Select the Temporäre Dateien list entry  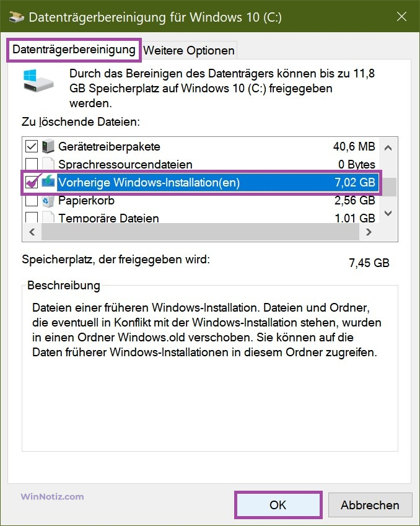108,218
